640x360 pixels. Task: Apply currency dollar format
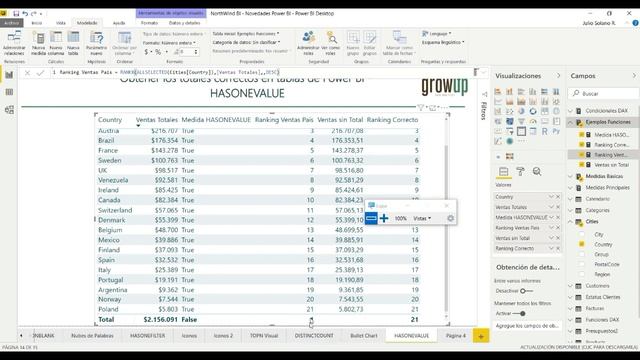(x=146, y=52)
